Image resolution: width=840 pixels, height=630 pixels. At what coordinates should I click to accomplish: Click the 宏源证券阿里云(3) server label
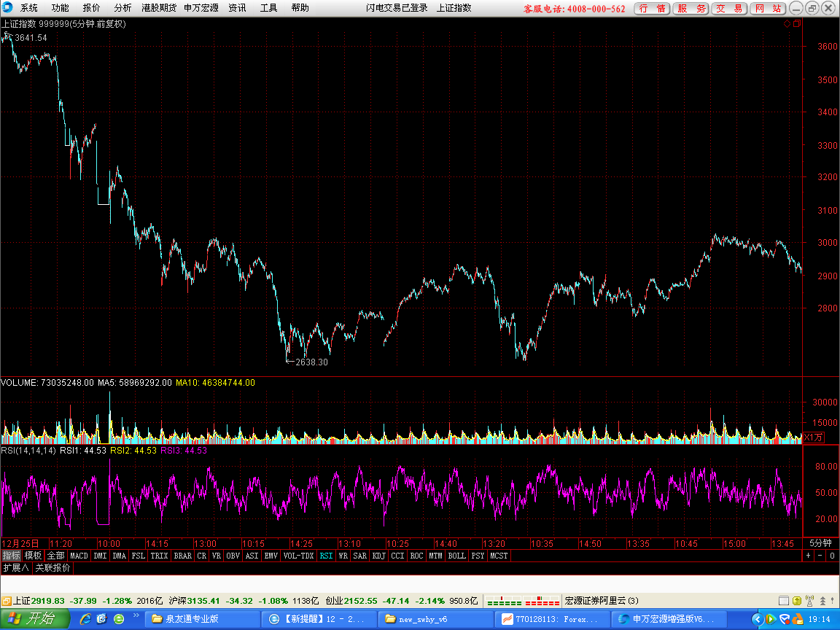pos(602,601)
